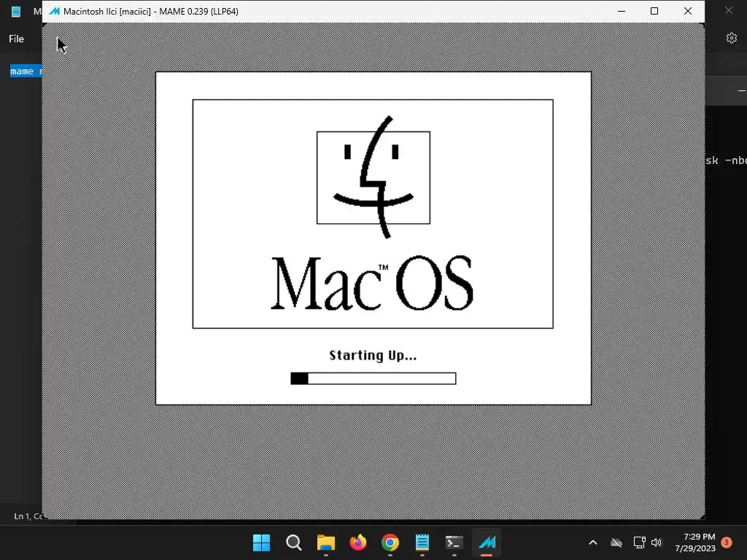The height and width of the screenshot is (560, 747).
Task: Click the Mac OS smiling face logo
Action: (373, 177)
